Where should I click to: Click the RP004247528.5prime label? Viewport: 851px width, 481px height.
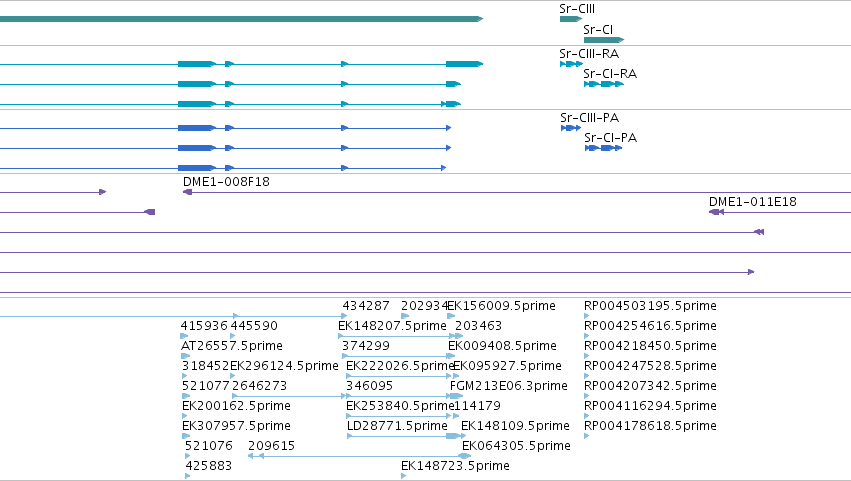[650, 366]
